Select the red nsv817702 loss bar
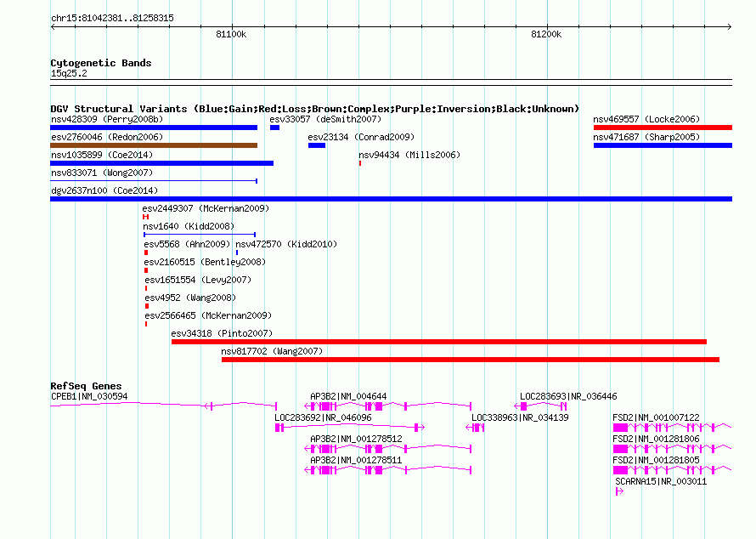The height and width of the screenshot is (539, 756). (x=471, y=360)
